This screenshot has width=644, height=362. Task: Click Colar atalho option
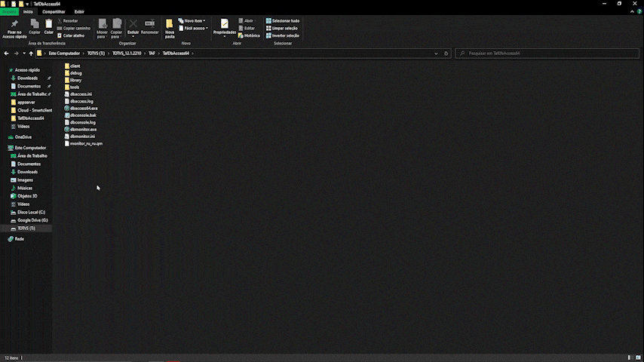[71, 35]
